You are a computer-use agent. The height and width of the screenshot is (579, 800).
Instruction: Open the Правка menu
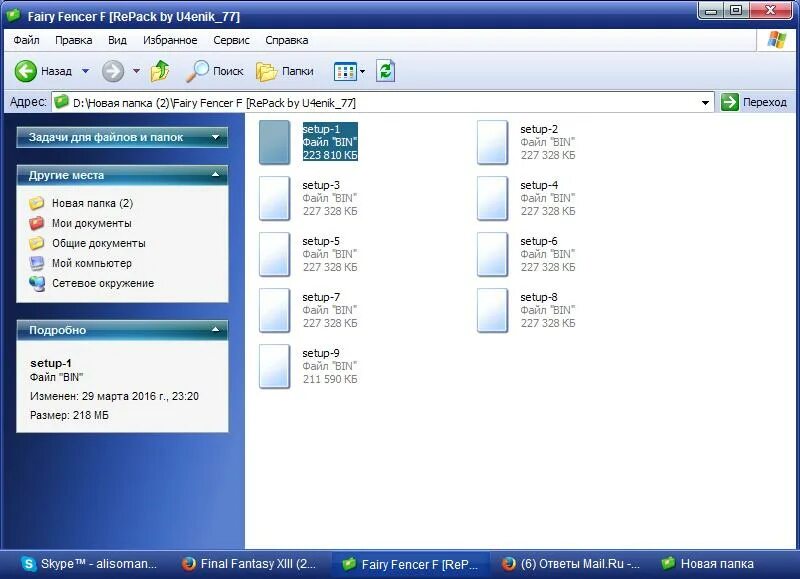[x=73, y=40]
